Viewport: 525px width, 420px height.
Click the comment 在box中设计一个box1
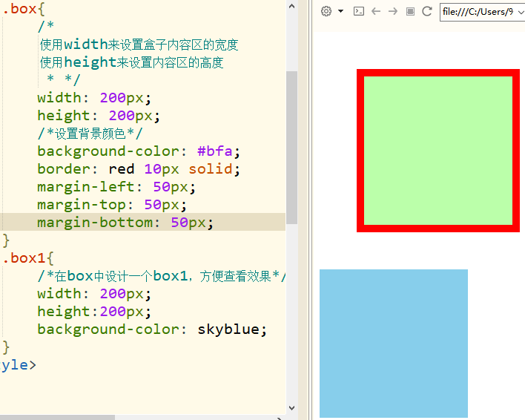[x=162, y=276]
